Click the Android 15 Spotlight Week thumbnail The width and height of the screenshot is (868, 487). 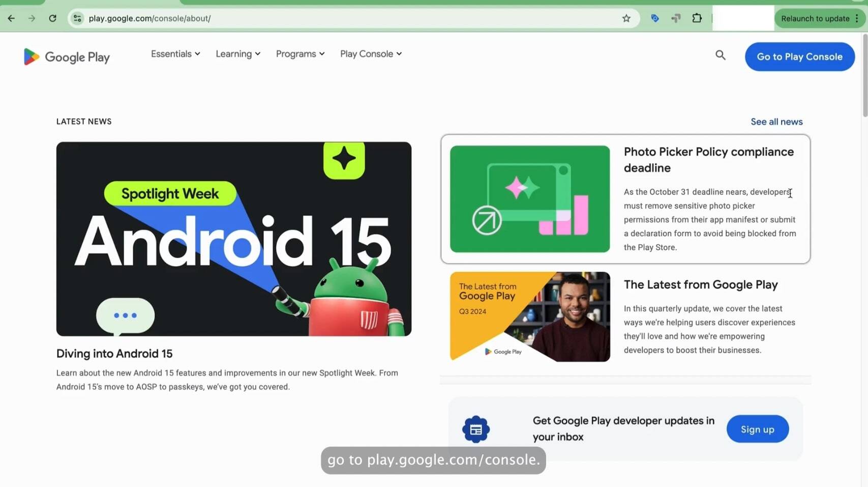pos(233,239)
